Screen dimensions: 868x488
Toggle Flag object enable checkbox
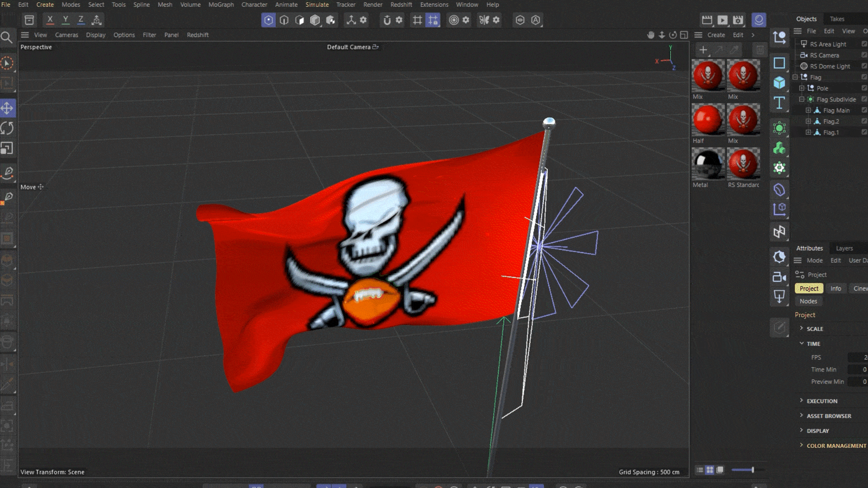864,77
